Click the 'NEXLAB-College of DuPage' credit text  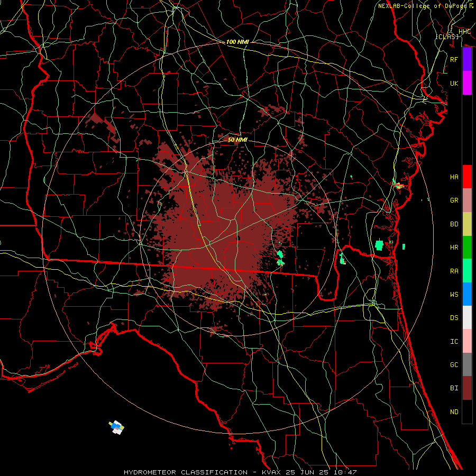pos(422,6)
